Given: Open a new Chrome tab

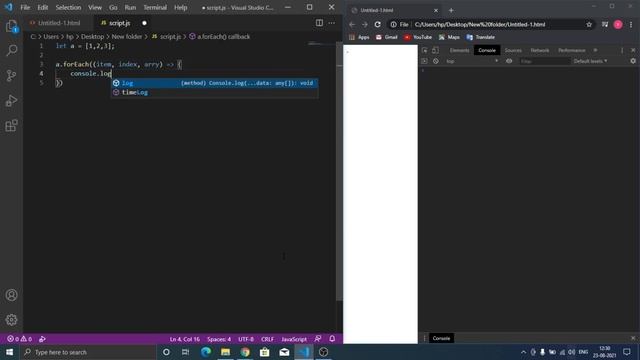Looking at the screenshot, I should click(451, 10).
